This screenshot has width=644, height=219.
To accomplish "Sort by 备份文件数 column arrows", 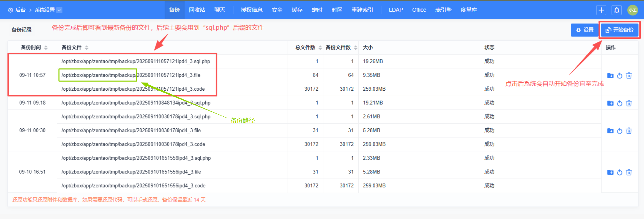I will 355,48.
